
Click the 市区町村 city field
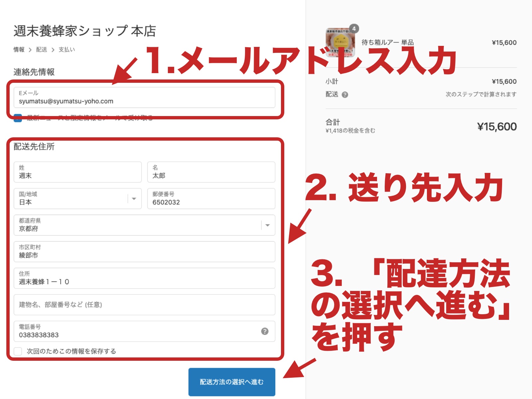point(144,252)
